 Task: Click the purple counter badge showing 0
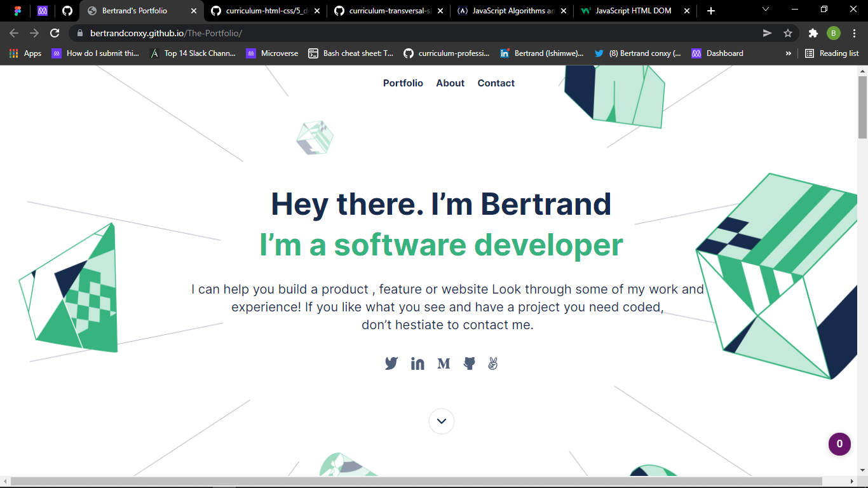839,444
